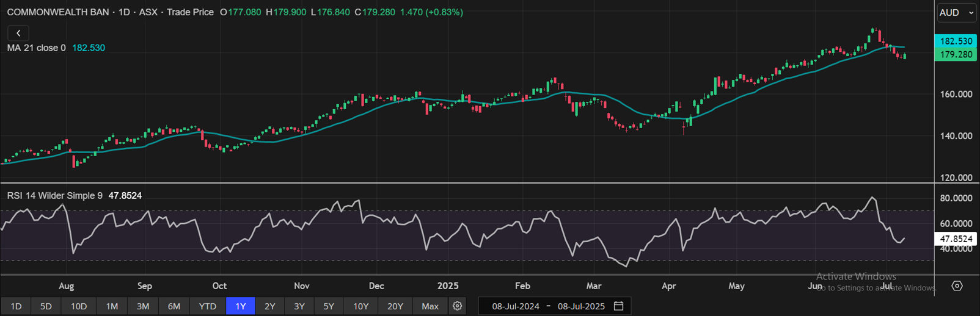Select the 6M time range

click(174, 306)
